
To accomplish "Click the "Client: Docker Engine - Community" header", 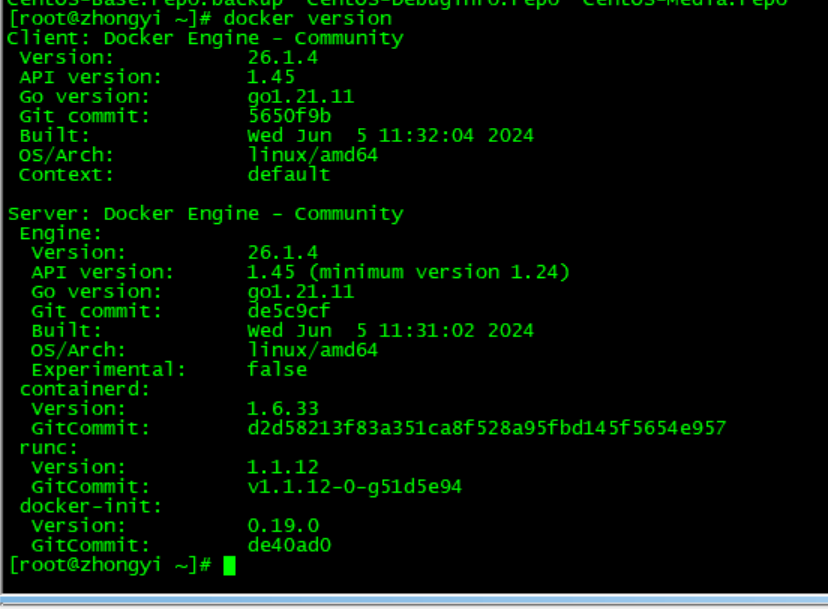I will click(205, 38).
